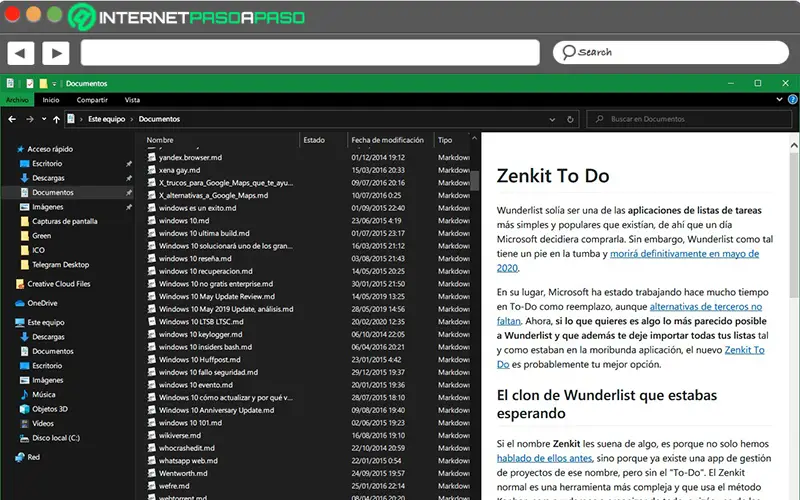Refresh the Documentos folder view
Viewport: 800px width, 500px height.
point(570,119)
